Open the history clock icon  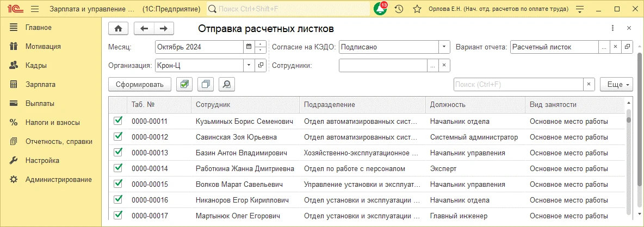(x=399, y=9)
